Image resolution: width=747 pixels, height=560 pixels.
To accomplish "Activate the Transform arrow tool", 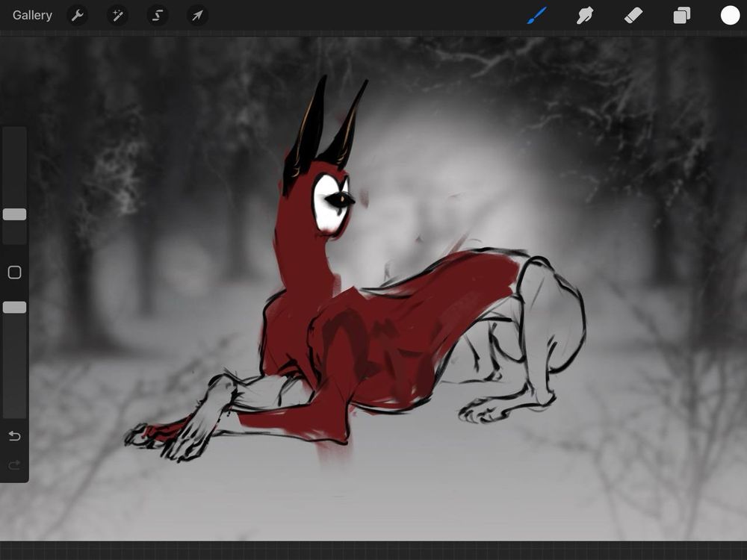I will 197,16.
